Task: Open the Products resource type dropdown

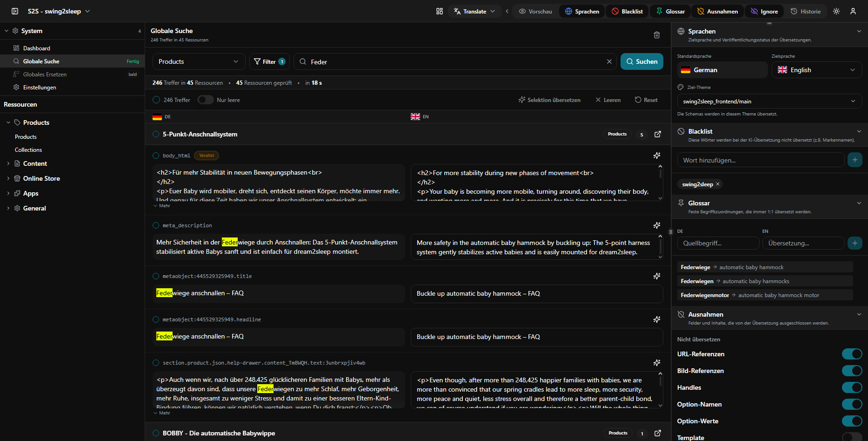Action: [x=199, y=61]
